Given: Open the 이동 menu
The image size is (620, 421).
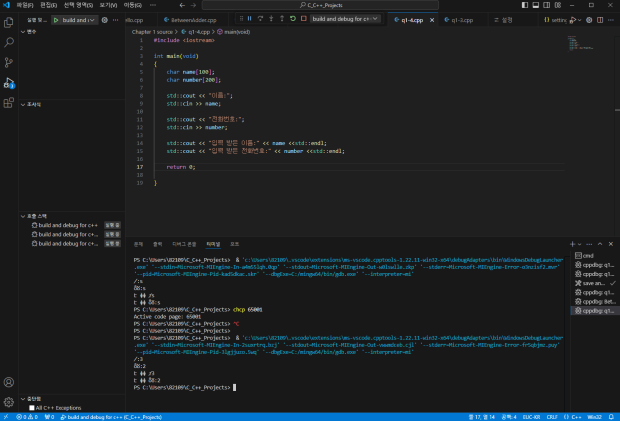Looking at the screenshot, I should point(132,5).
